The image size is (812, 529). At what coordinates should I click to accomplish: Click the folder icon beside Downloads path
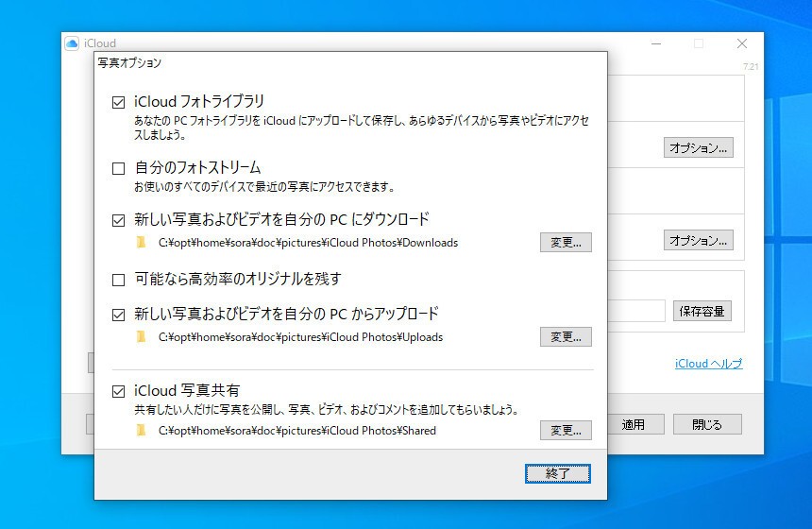coord(141,243)
